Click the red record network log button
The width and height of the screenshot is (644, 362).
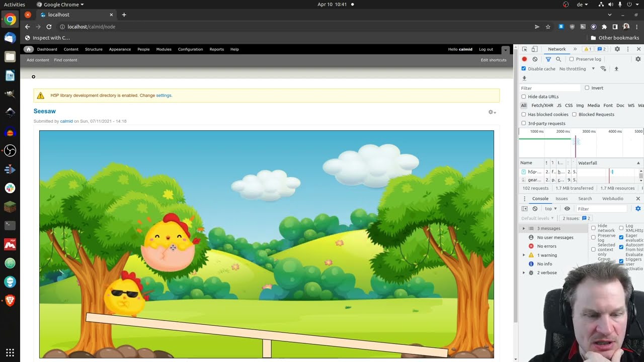524,59
